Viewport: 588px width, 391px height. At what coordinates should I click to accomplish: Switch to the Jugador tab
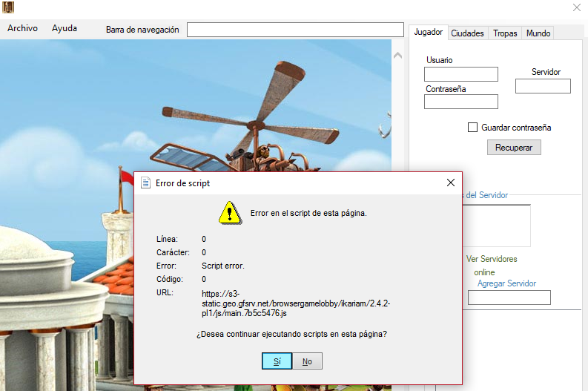tap(429, 32)
